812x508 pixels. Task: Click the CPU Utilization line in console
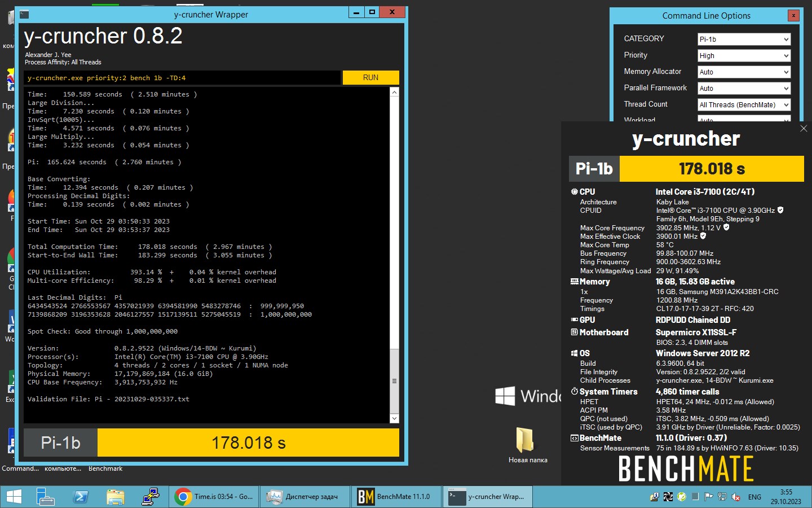point(152,272)
